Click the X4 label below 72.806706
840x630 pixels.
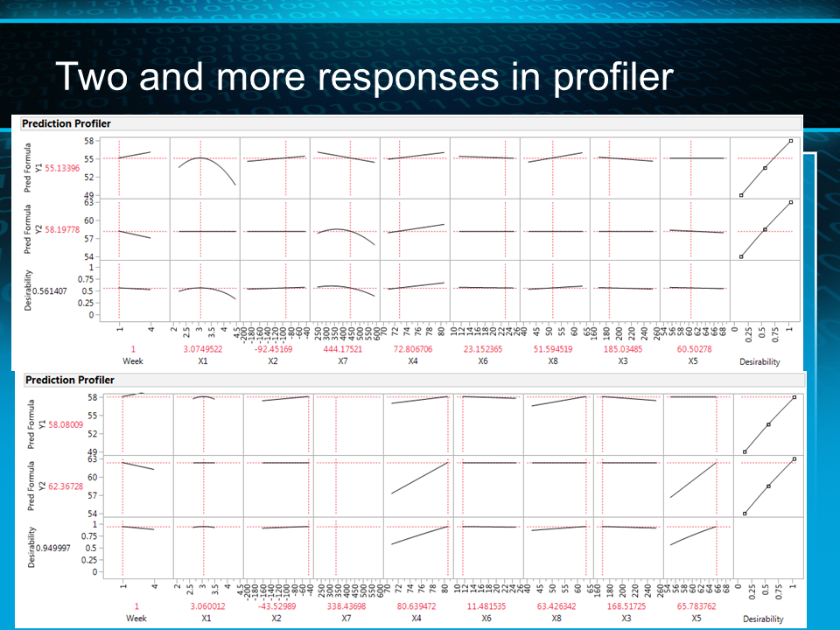(412, 361)
